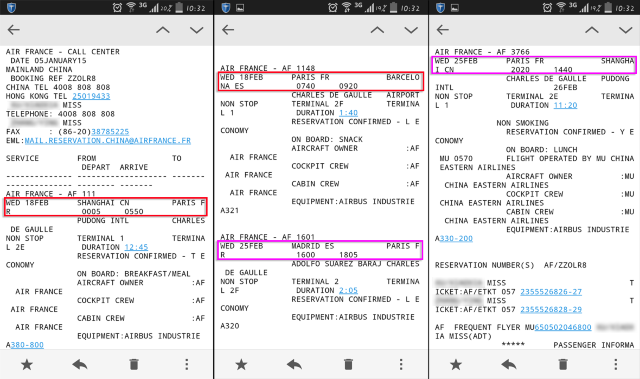The image size is (640, 379).
Task: Tap the duration link 12:45
Action: click(x=136, y=247)
